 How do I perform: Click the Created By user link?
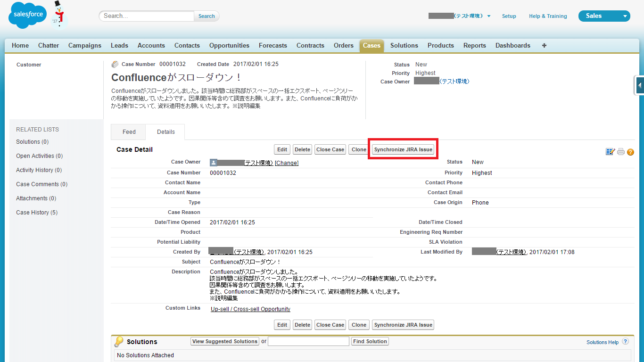tap(237, 252)
